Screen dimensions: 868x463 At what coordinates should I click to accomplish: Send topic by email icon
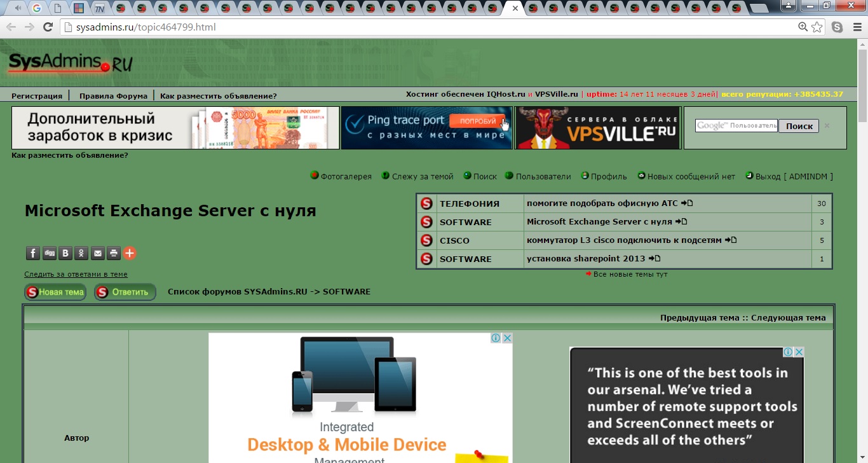98,253
